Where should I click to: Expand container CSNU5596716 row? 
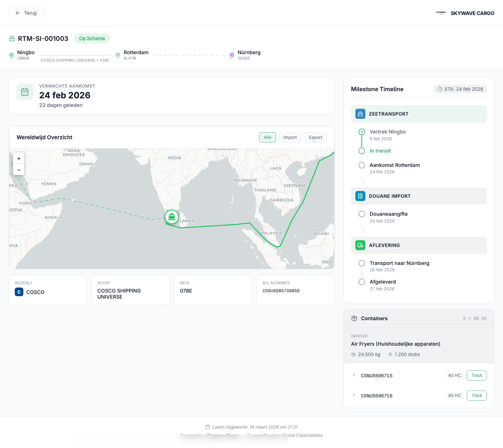pyautogui.click(x=354, y=395)
